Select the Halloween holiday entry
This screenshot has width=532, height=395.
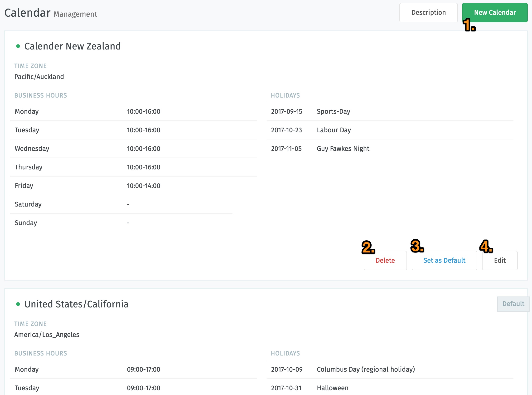[x=333, y=388]
